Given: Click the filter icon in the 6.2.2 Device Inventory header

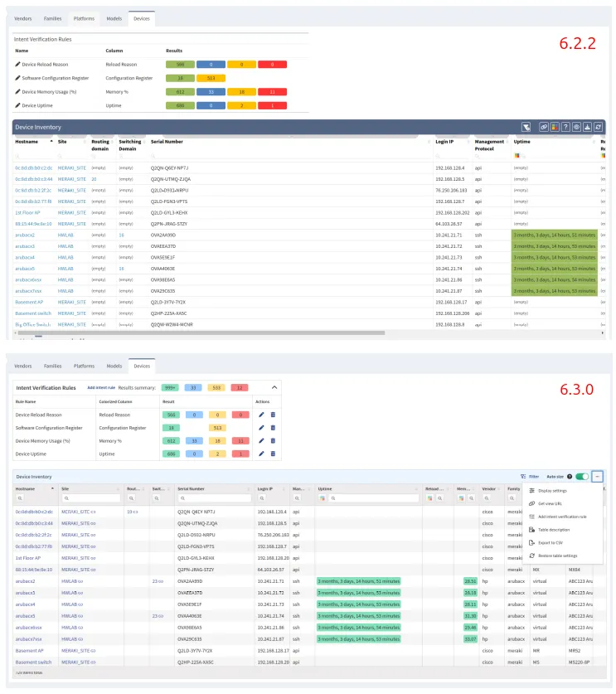Looking at the screenshot, I should (525, 127).
